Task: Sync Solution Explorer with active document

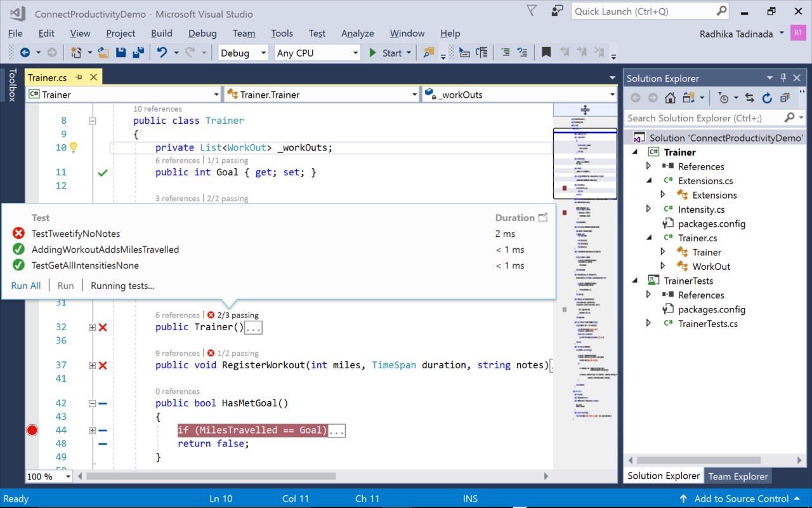Action: click(749, 97)
